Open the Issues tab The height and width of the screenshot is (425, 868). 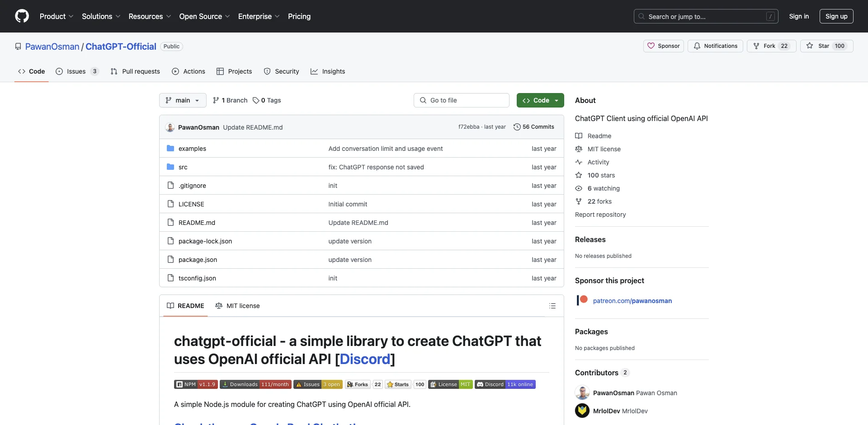(x=77, y=71)
